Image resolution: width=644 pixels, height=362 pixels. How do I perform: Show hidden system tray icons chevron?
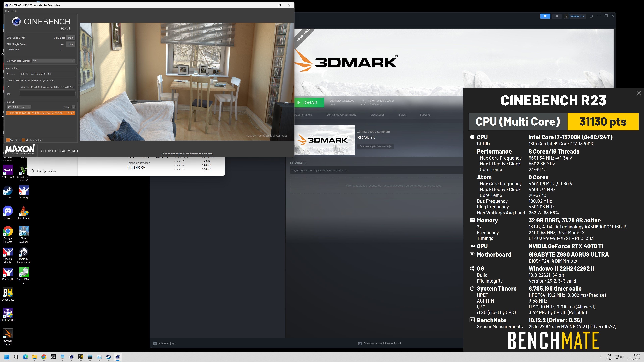click(601, 357)
